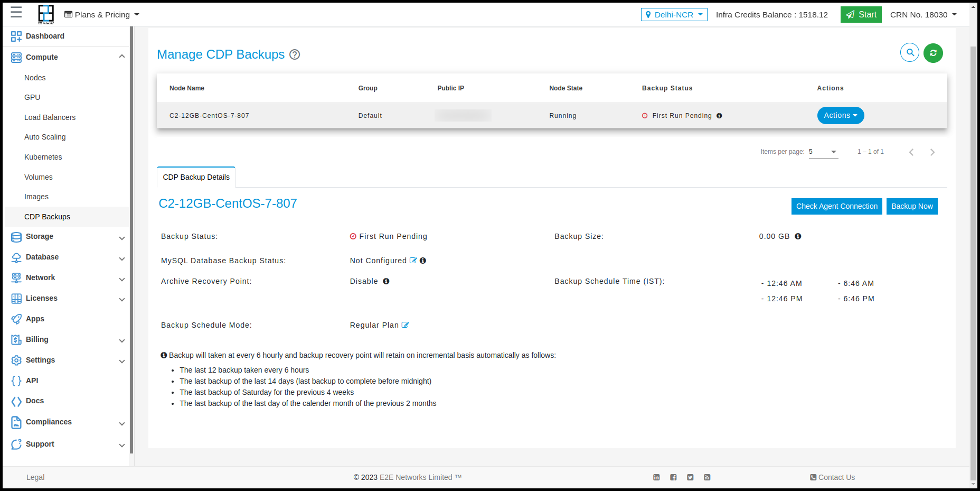The width and height of the screenshot is (980, 491).
Task: Select the CDP Backup Details tab
Action: [196, 177]
